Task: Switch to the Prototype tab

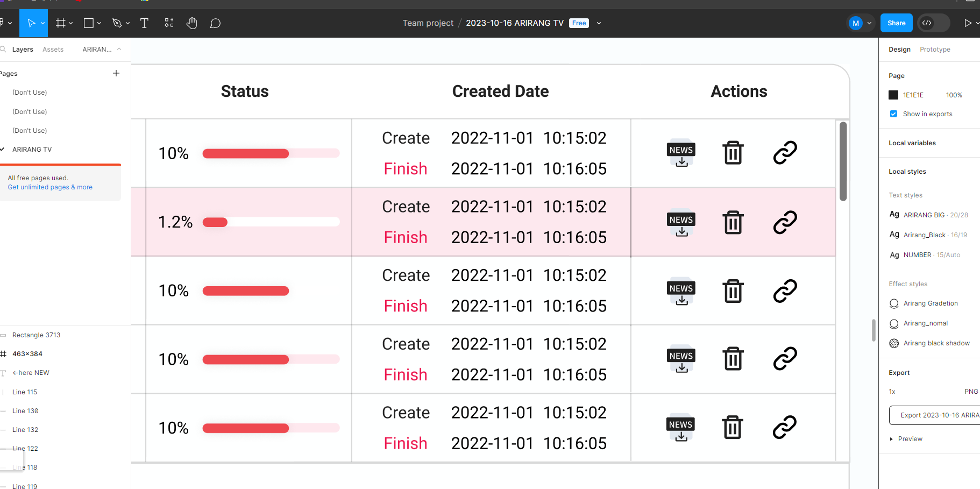Action: (935, 49)
